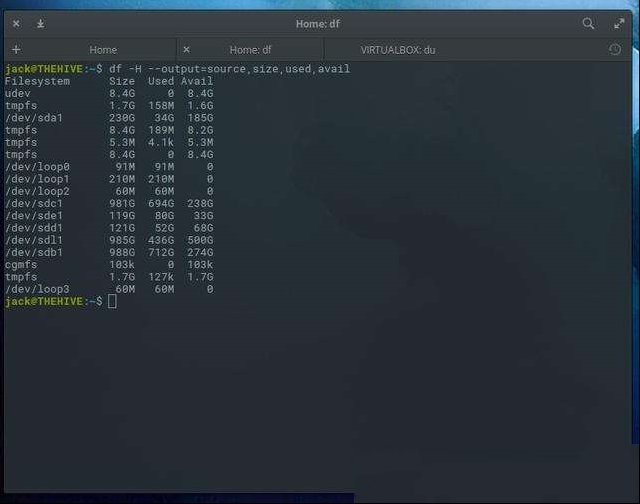
Task: Switch to the Home tab
Action: click(103, 50)
